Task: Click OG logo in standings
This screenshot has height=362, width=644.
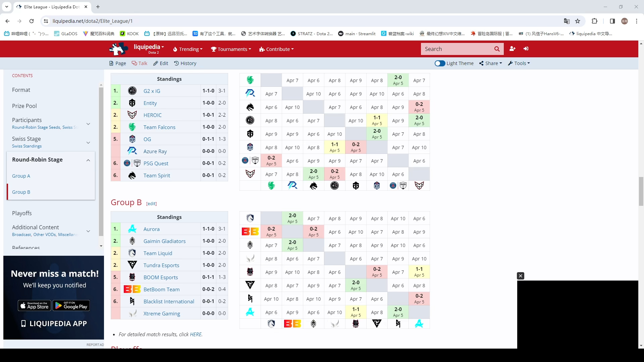Action: click(x=132, y=139)
